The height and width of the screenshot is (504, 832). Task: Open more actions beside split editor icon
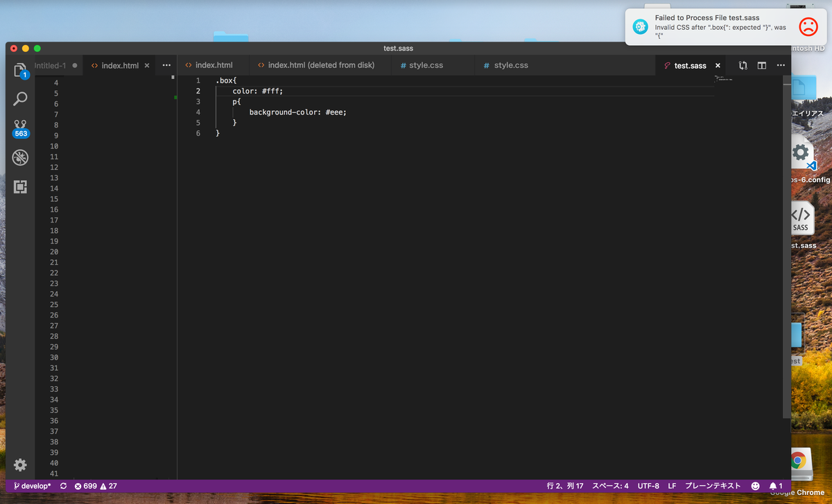779,66
